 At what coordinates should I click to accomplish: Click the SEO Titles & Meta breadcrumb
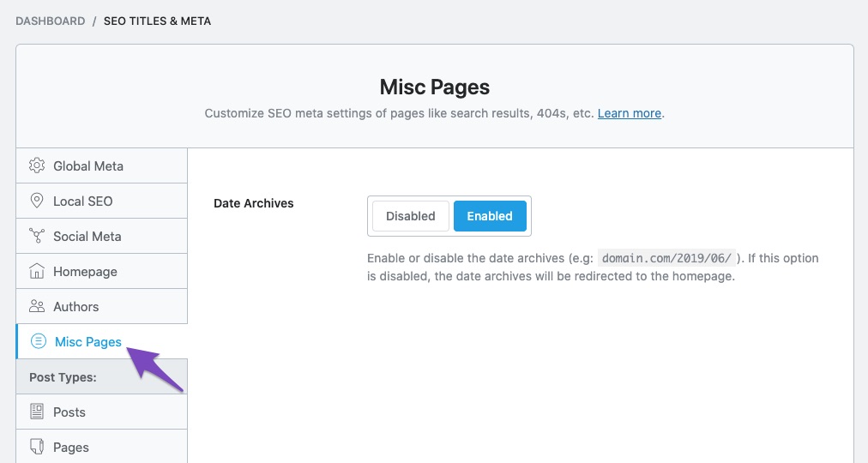pyautogui.click(x=157, y=21)
